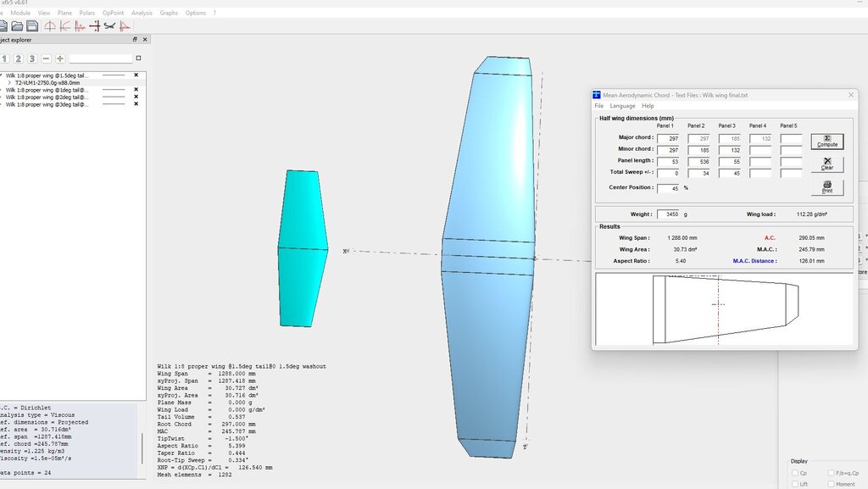Open the Polars menu

coord(87,14)
